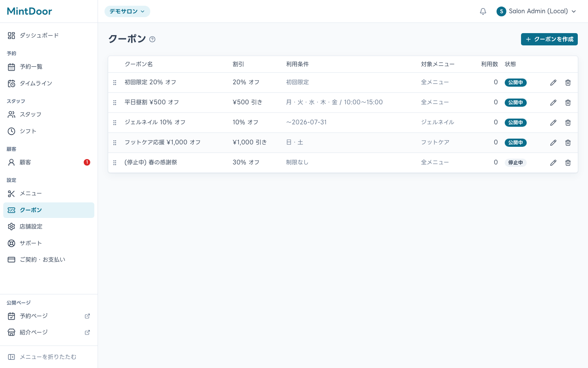Edit the 平日昼割 ¥500 オフ coupon
Image resolution: width=588 pixels, height=368 pixels.
coord(553,103)
